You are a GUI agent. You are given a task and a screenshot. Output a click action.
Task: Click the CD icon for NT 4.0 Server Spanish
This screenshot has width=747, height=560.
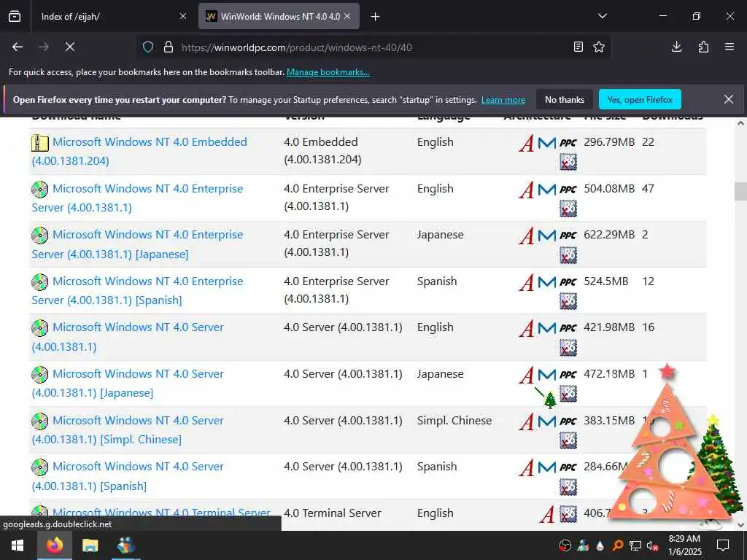[x=39, y=467]
